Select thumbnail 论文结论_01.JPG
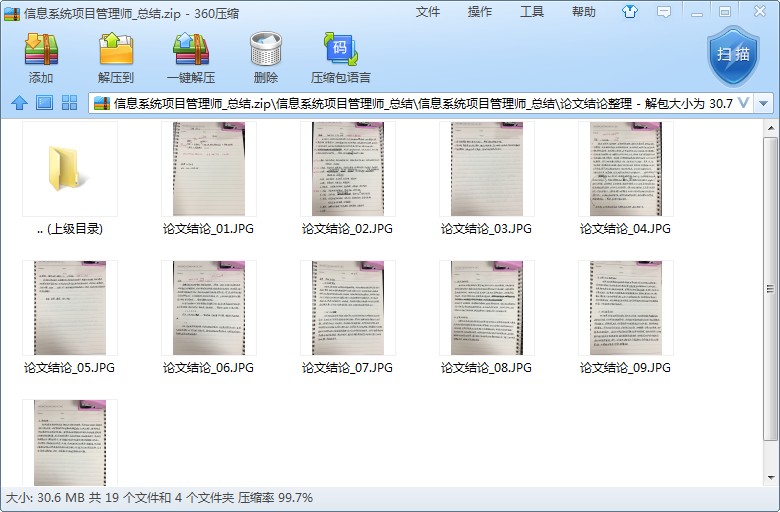 click(208, 170)
